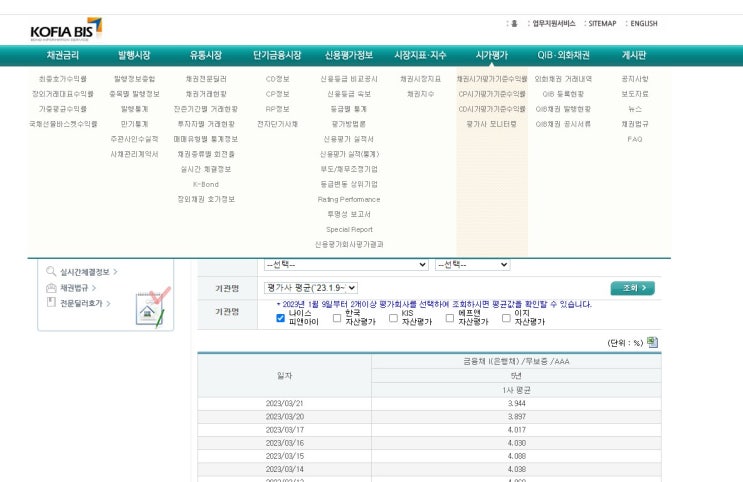743x482 pixels.
Task: Select QIB 등록현황 submenu item
Action: (563, 94)
